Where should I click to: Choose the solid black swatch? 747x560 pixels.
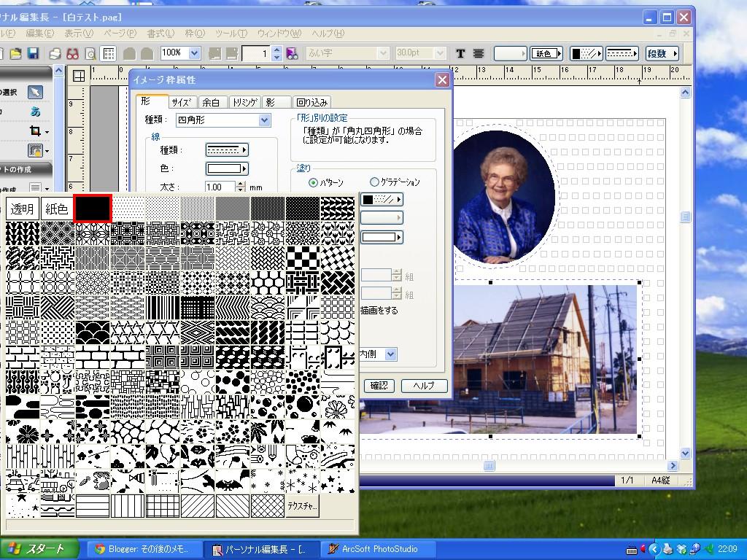coord(93,209)
